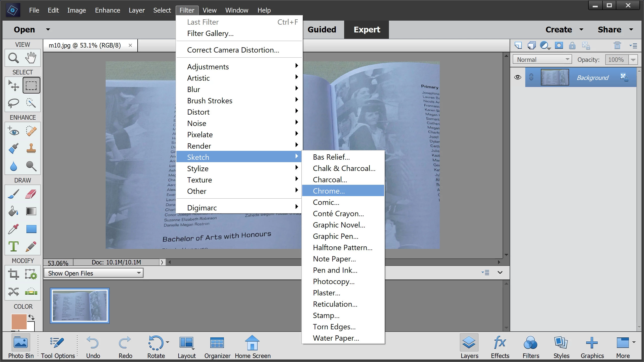Select the Zoom tool in View section
Image resolution: width=644 pixels, height=362 pixels.
[13, 58]
